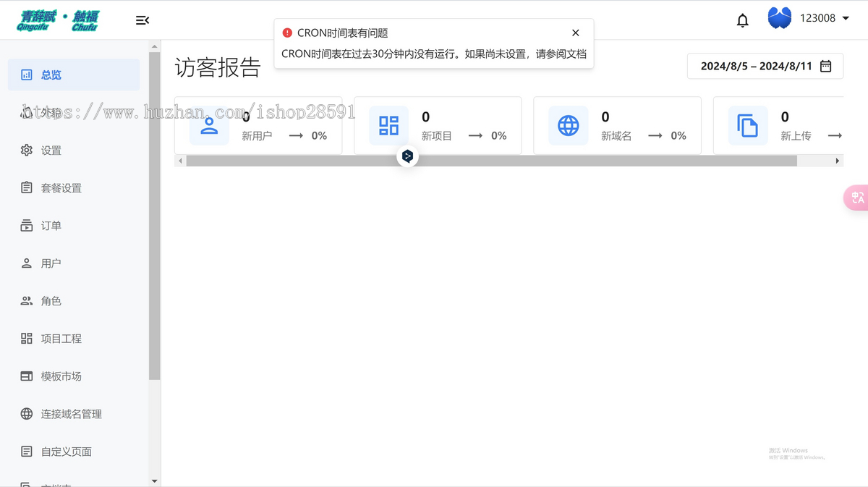Viewport: 868px width, 487px height.
Task: Open the 订单 menu item
Action: point(74,226)
